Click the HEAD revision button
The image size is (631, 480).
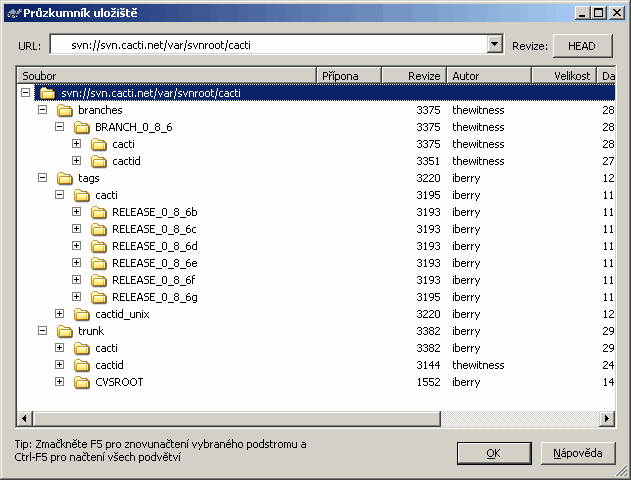(x=581, y=46)
